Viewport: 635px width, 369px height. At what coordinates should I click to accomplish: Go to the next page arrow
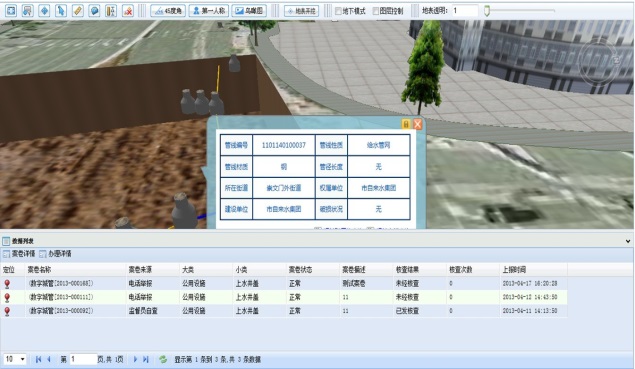pos(135,359)
